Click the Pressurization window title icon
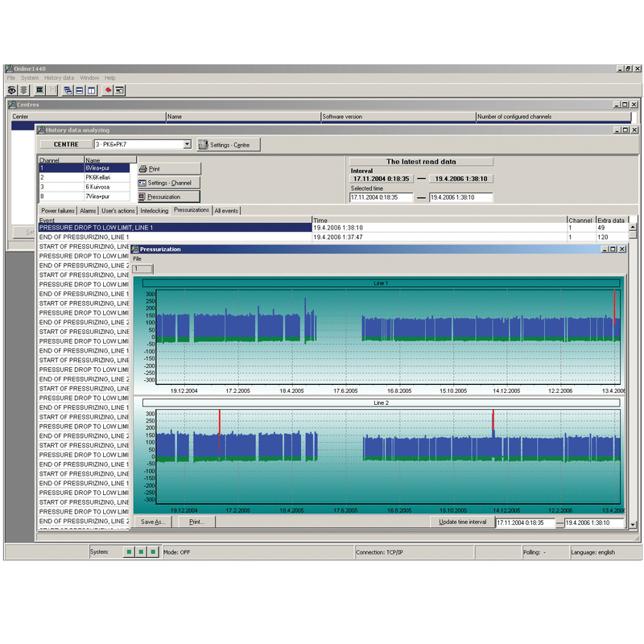 pos(135,249)
